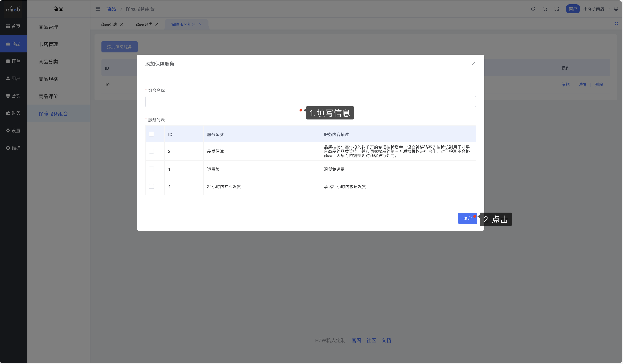The height and width of the screenshot is (364, 623).
Task: Click the refresh icon in top bar
Action: coord(533,9)
